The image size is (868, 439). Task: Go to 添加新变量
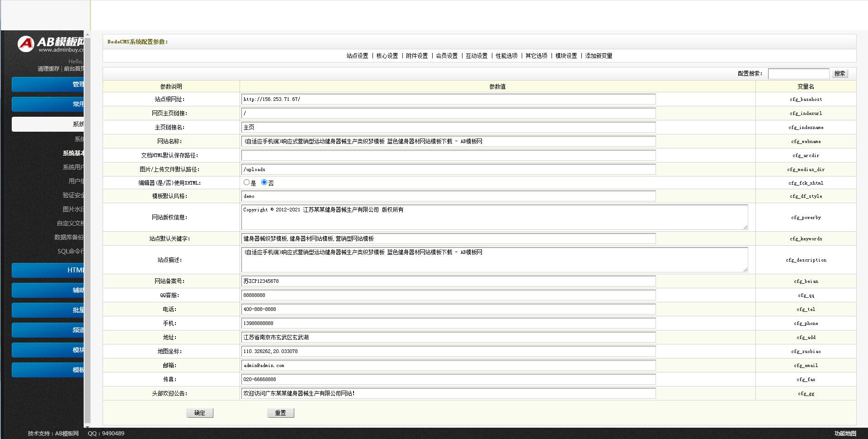point(599,56)
